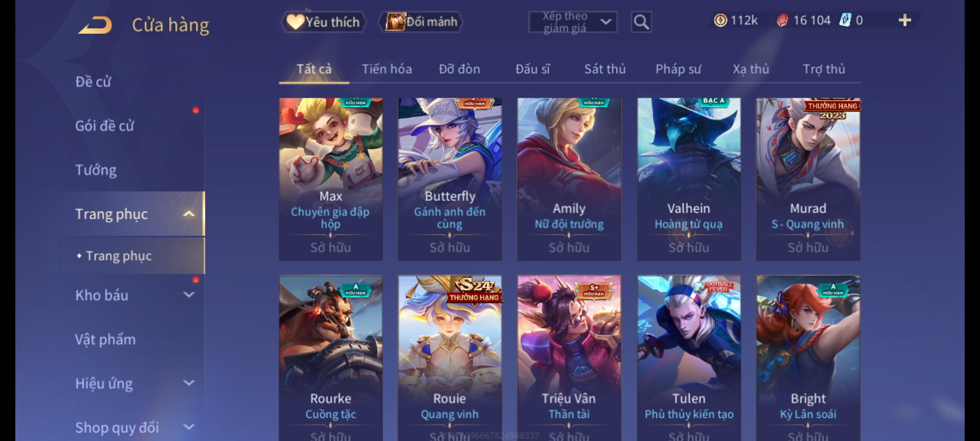Open the Xếp theo giảm giá dropdown
This screenshot has width=980, height=441.
[572, 22]
